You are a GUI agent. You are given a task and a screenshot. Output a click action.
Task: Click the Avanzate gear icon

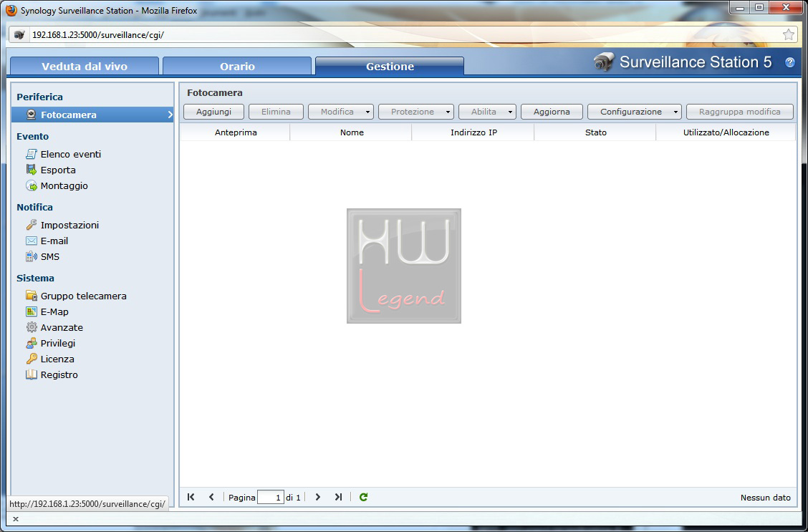(32, 327)
